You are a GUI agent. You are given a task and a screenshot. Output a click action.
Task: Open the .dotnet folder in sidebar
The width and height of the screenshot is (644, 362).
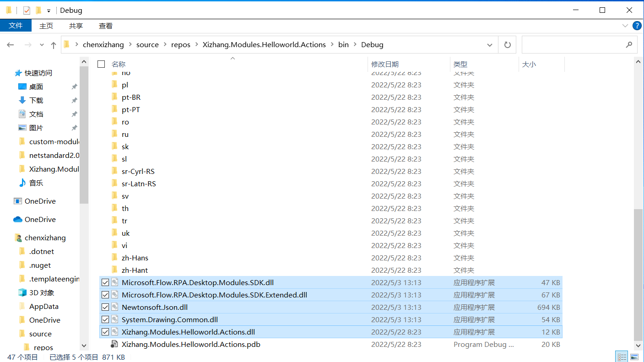pos(42,251)
